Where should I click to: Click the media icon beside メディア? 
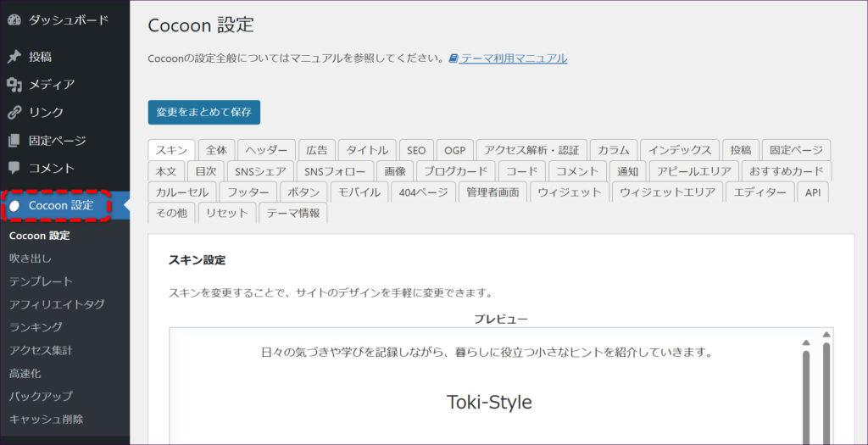pyautogui.click(x=14, y=85)
